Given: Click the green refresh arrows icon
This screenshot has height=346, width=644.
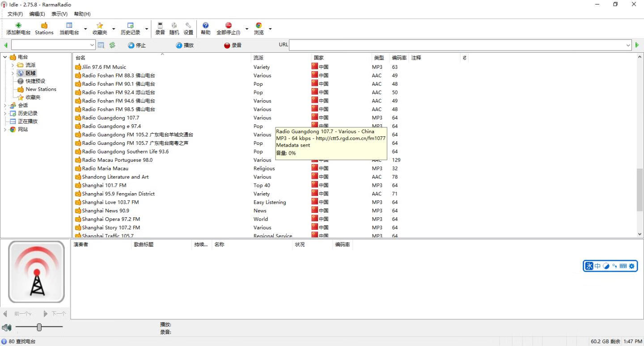Looking at the screenshot, I should 112,45.
